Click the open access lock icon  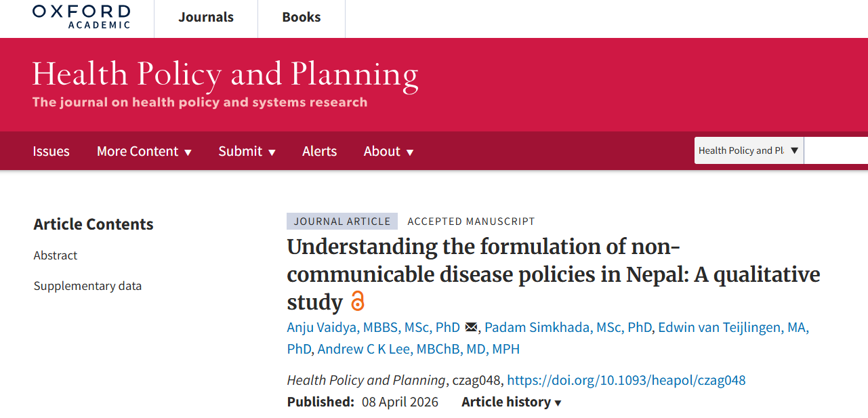pyautogui.click(x=357, y=301)
